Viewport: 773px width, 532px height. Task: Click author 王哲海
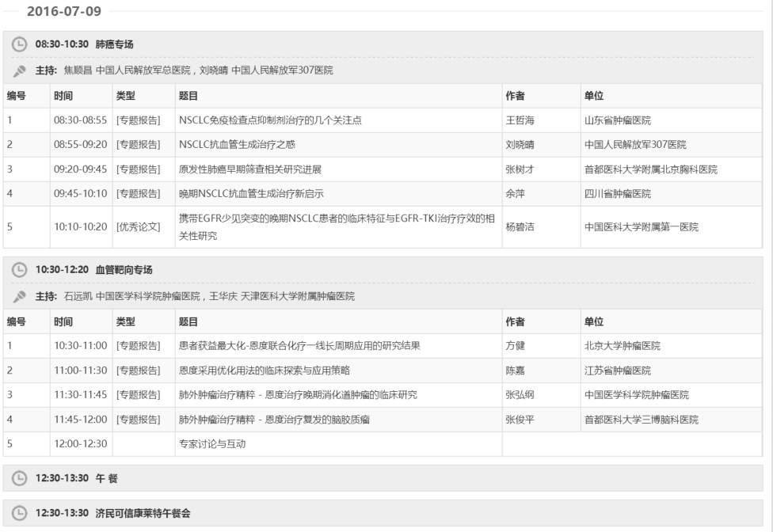(x=520, y=120)
